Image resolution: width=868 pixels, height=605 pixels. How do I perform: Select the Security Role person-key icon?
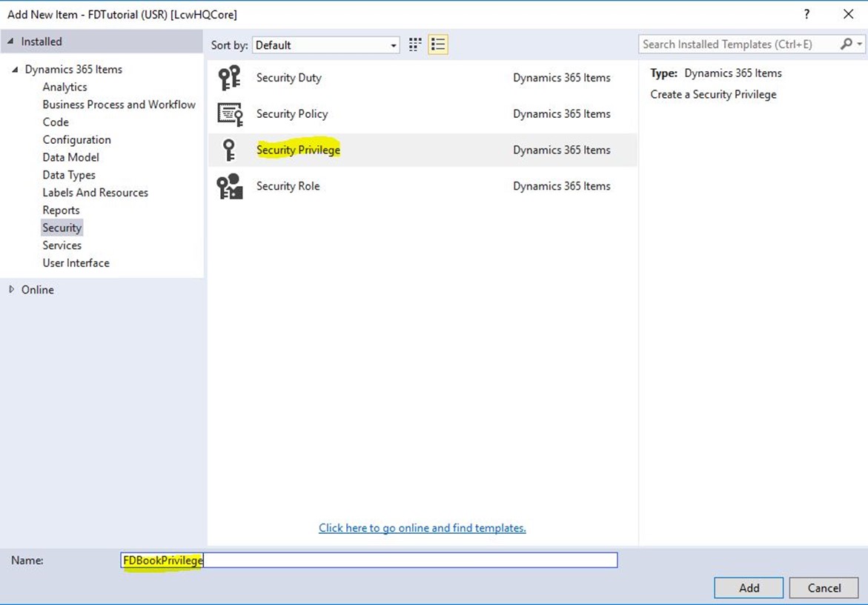[230, 186]
